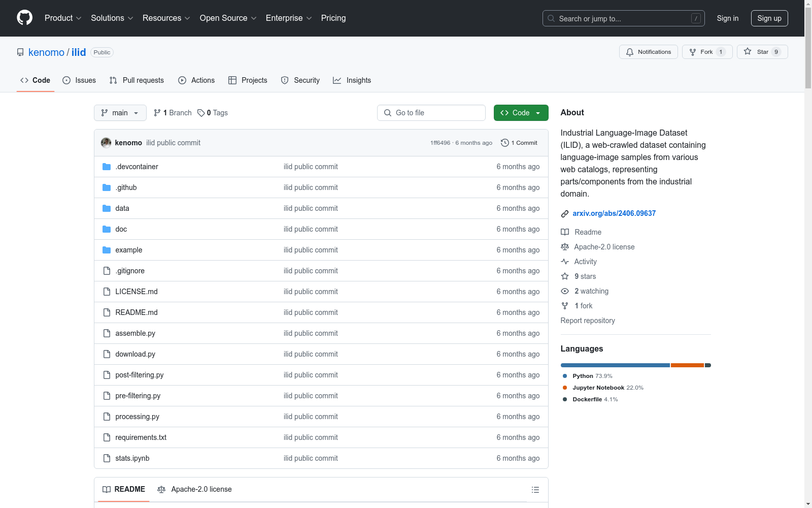Screen dimensions: 812x508
Task: Open the data folder
Action: click(122, 208)
